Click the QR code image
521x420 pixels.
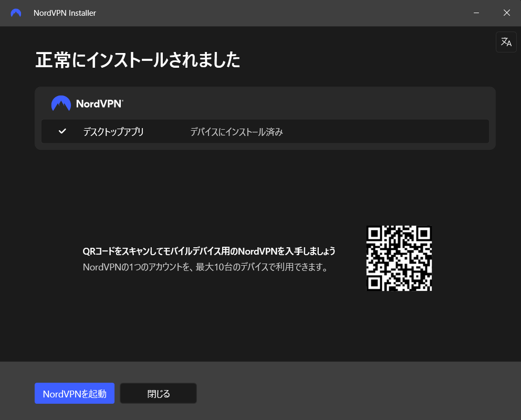[399, 258]
